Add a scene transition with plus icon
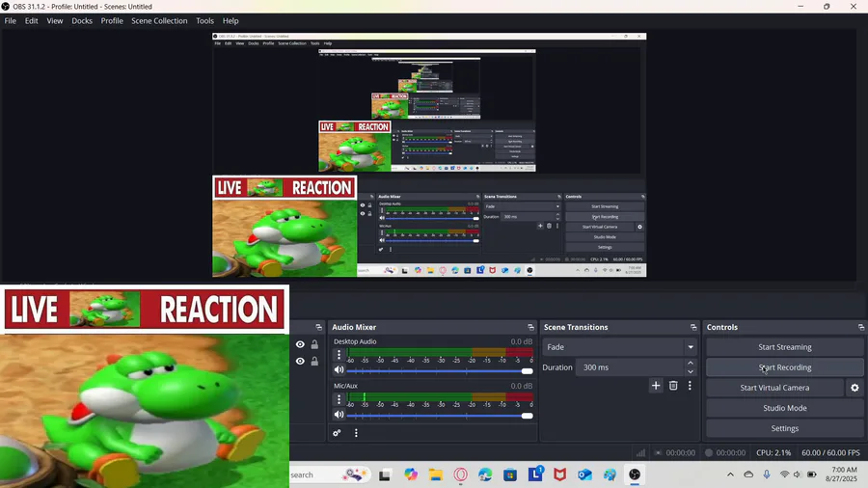This screenshot has width=868, height=488. pos(656,386)
